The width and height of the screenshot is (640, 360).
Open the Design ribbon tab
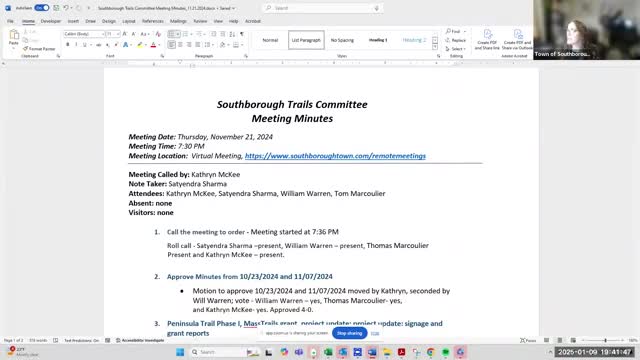pos(109,21)
